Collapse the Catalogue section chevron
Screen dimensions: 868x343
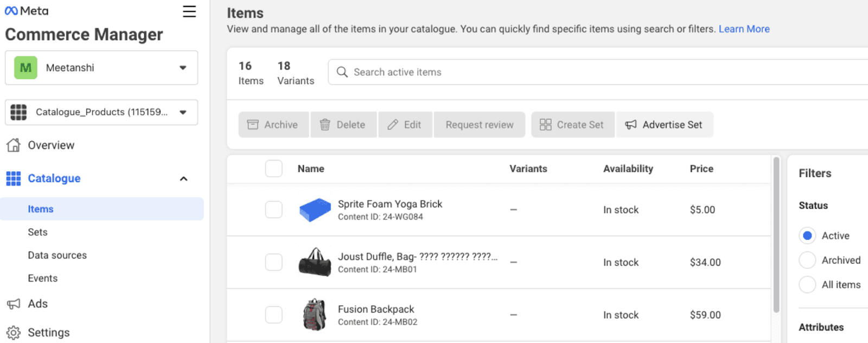(x=184, y=179)
